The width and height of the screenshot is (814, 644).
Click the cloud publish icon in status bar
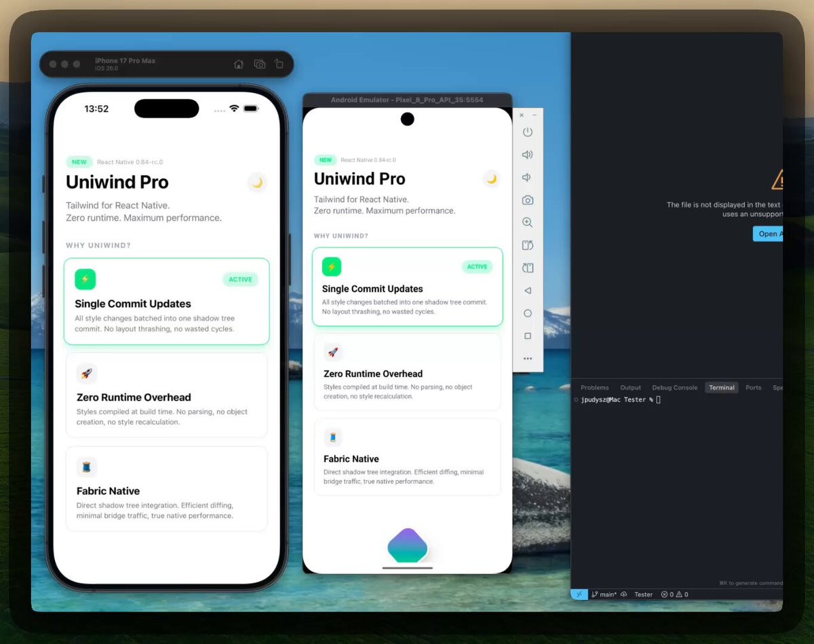[623, 595]
